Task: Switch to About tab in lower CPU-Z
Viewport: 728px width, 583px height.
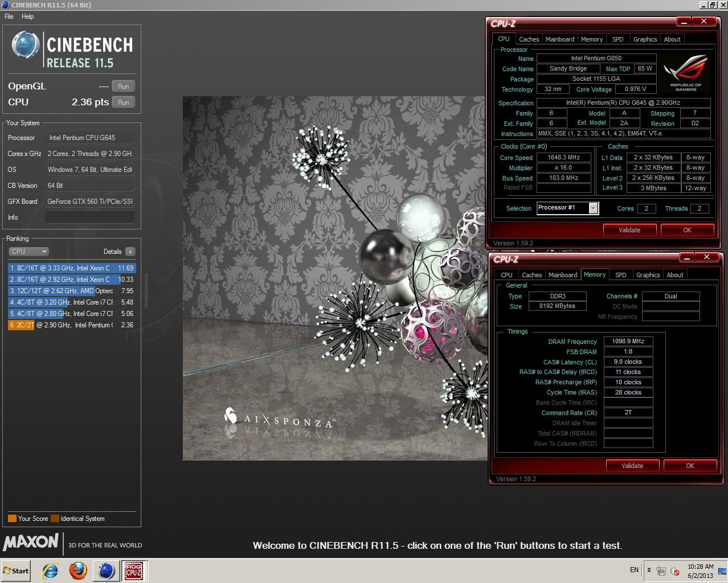Action: coord(675,275)
